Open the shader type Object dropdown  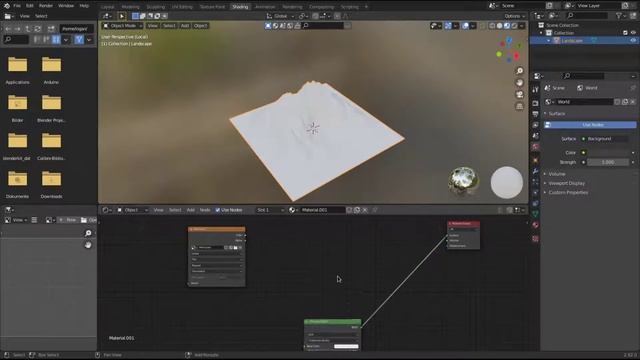[133, 210]
